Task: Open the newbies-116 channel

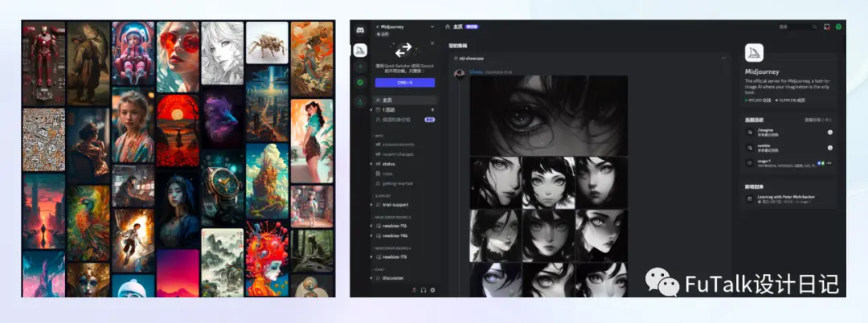Action: (x=395, y=226)
